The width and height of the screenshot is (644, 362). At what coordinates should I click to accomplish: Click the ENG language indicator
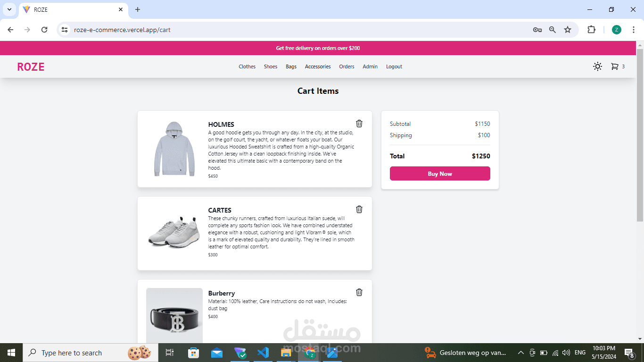tap(580, 353)
